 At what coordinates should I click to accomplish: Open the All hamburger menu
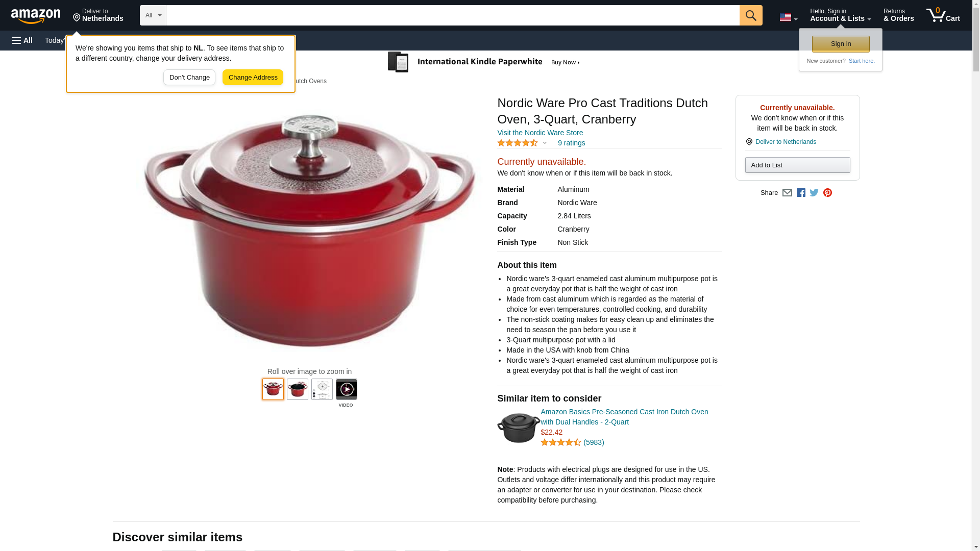coord(22,40)
